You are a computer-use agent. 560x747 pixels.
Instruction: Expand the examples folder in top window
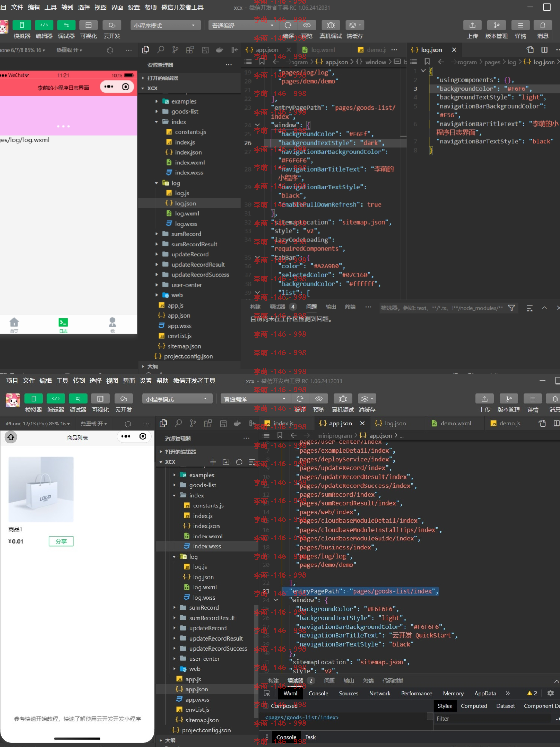(x=157, y=101)
